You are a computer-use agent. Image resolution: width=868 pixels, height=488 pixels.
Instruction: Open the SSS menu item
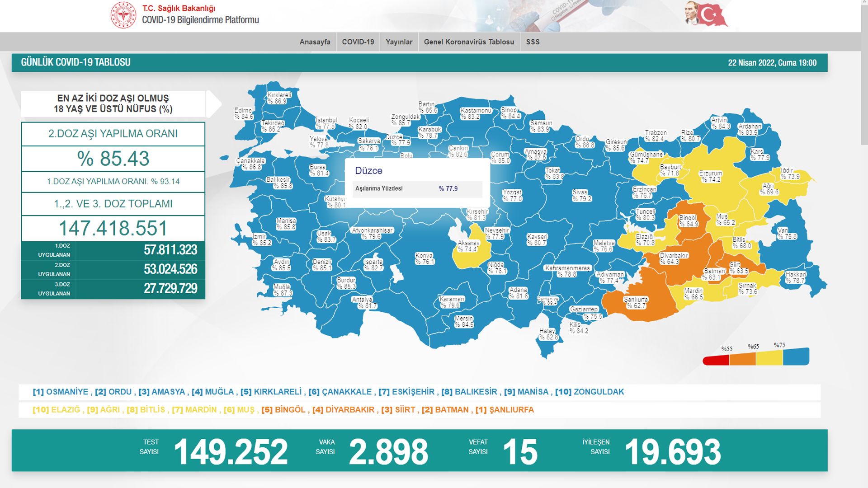pyautogui.click(x=533, y=42)
